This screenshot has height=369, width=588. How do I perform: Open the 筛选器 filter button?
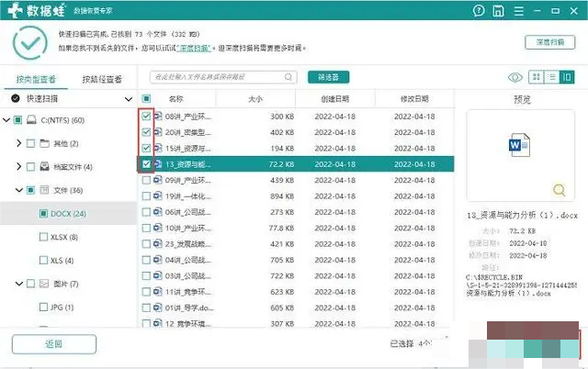coord(329,77)
